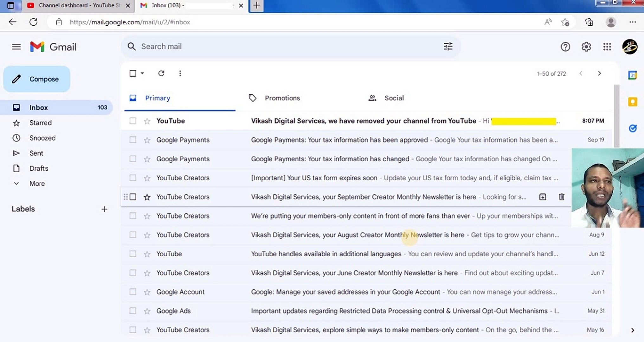Select the select-all emails checkbox

[x=132, y=73]
